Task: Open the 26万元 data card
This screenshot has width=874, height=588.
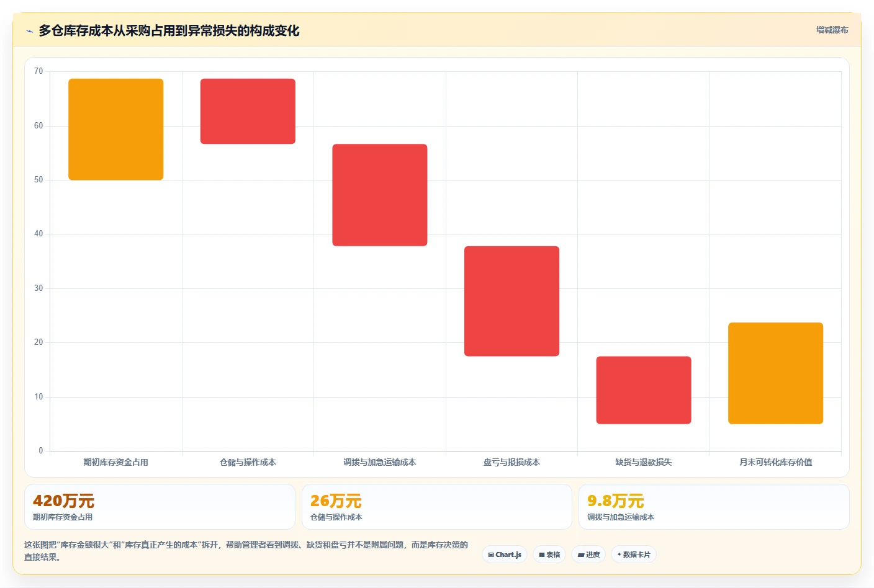Action: [x=436, y=507]
